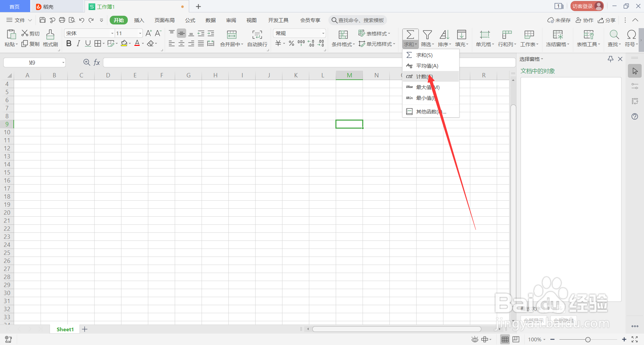Open the Filter tool 筛选

tap(427, 38)
